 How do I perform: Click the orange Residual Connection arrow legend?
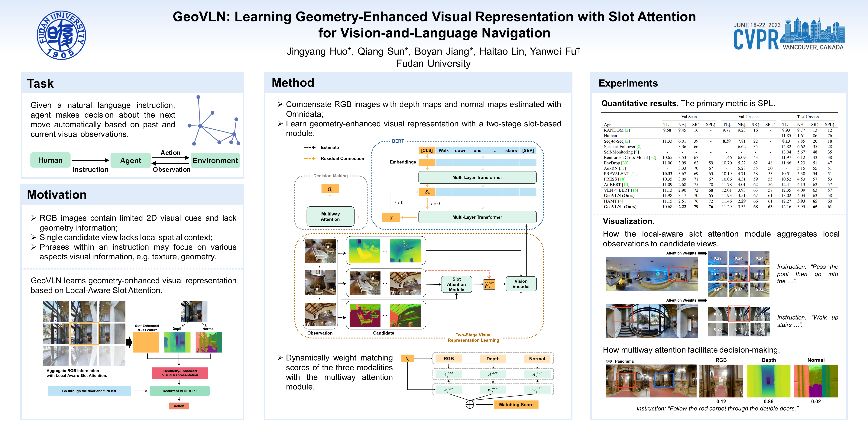pos(309,158)
